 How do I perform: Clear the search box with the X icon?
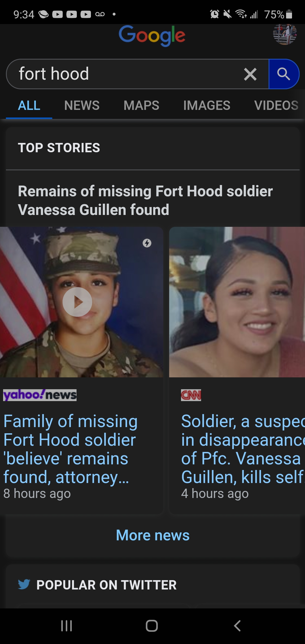pos(250,74)
